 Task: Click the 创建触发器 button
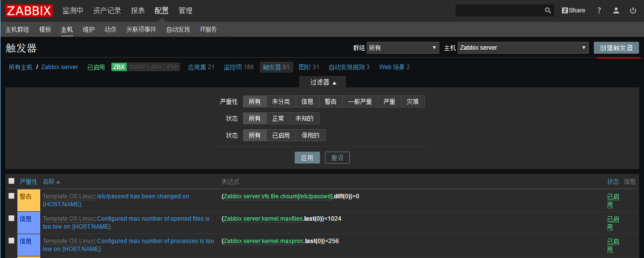(x=616, y=48)
